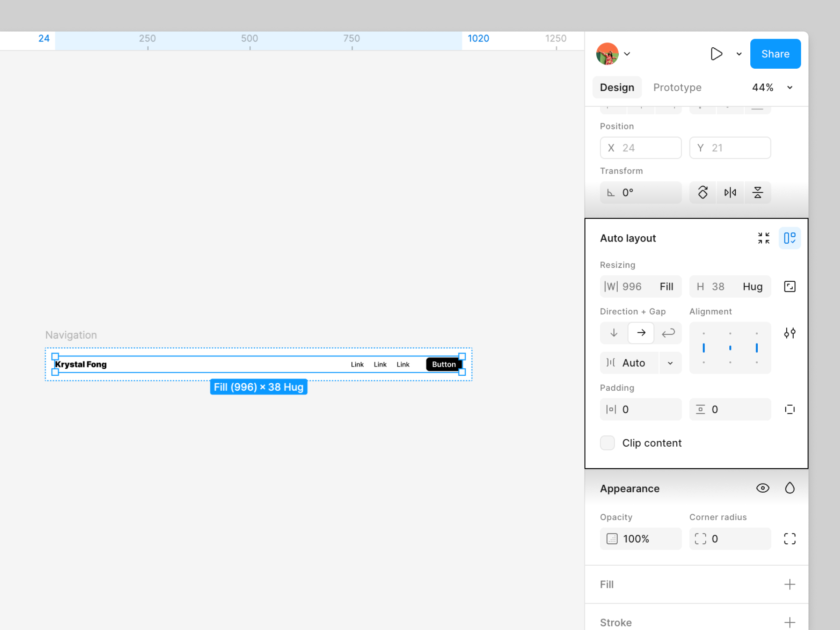Screen dimensions: 840x630
Task: Set horizontal layout direction
Action: [x=641, y=333]
